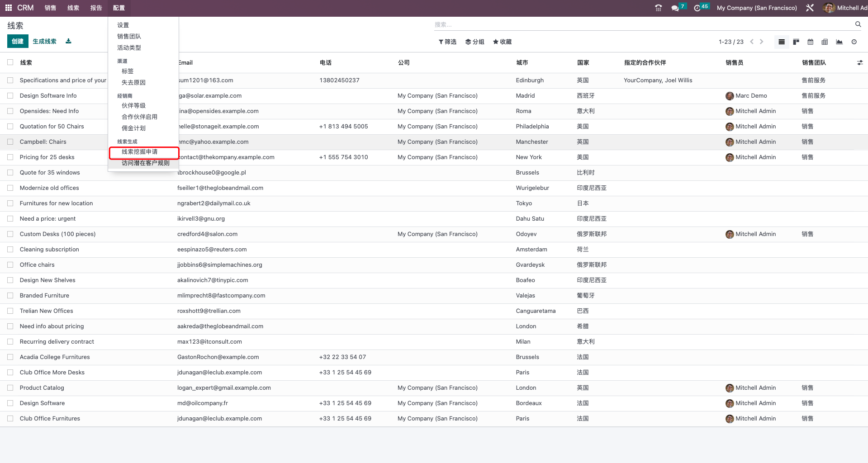
Task: Select all leads via header checkbox
Action: [x=10, y=62]
